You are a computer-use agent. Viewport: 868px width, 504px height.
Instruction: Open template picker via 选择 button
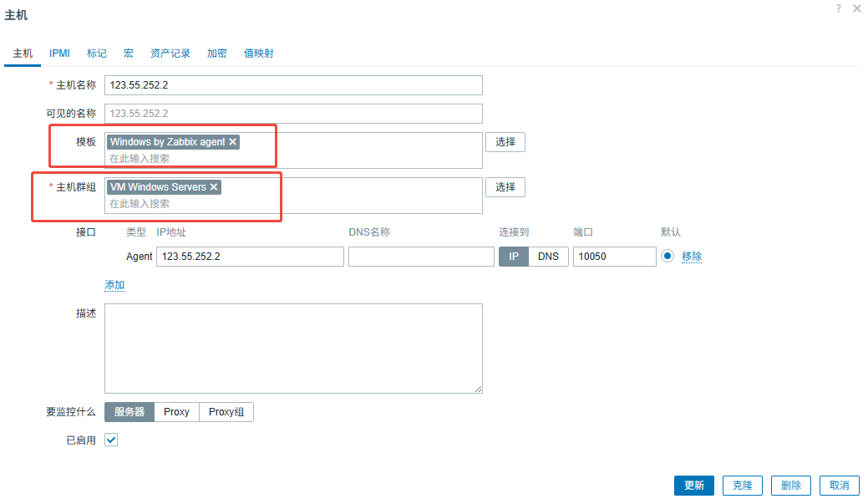(x=505, y=141)
